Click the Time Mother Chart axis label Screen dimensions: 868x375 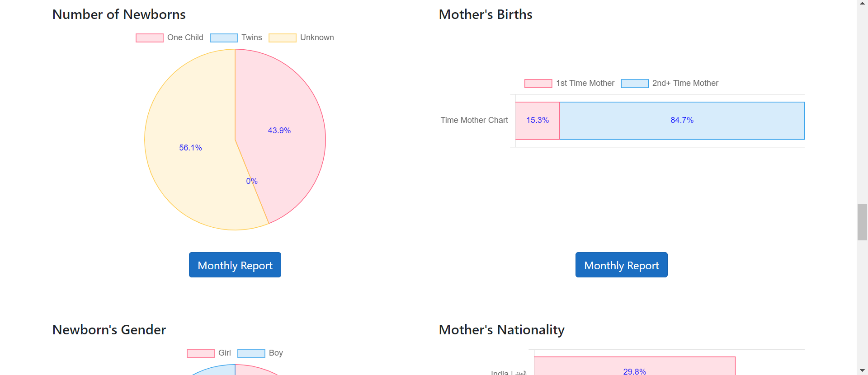(474, 121)
